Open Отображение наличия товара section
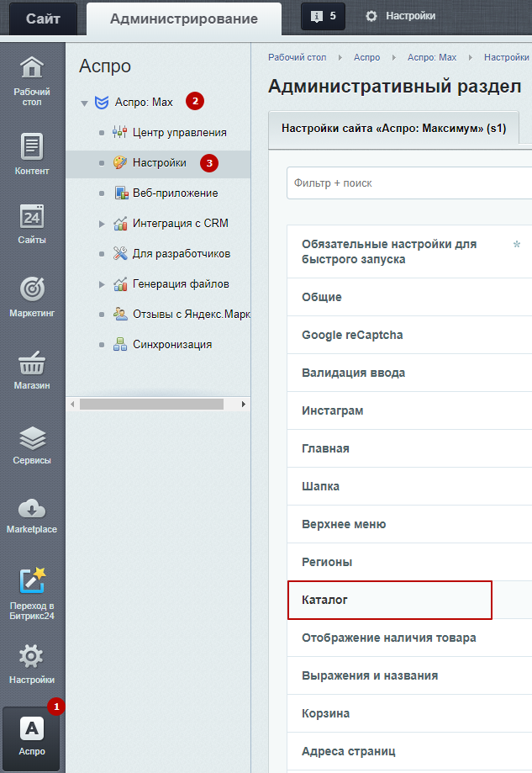Screen dimensions: 532x773 [409, 638]
